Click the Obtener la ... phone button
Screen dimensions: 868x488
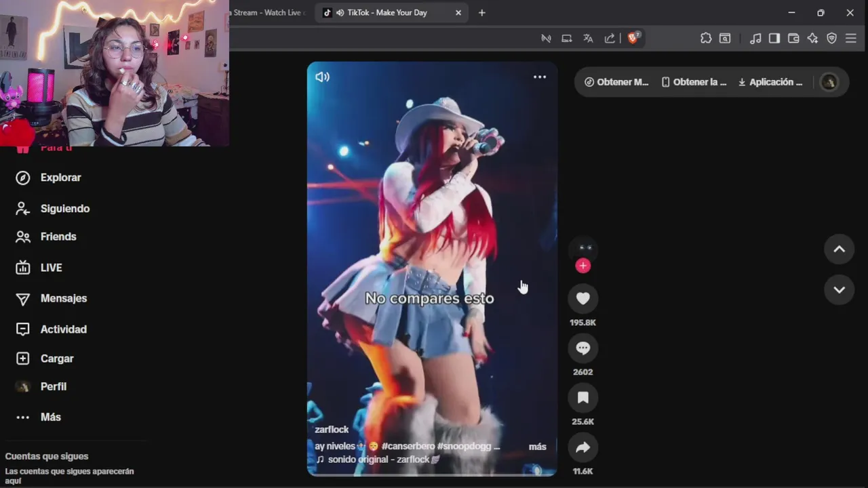coord(694,82)
